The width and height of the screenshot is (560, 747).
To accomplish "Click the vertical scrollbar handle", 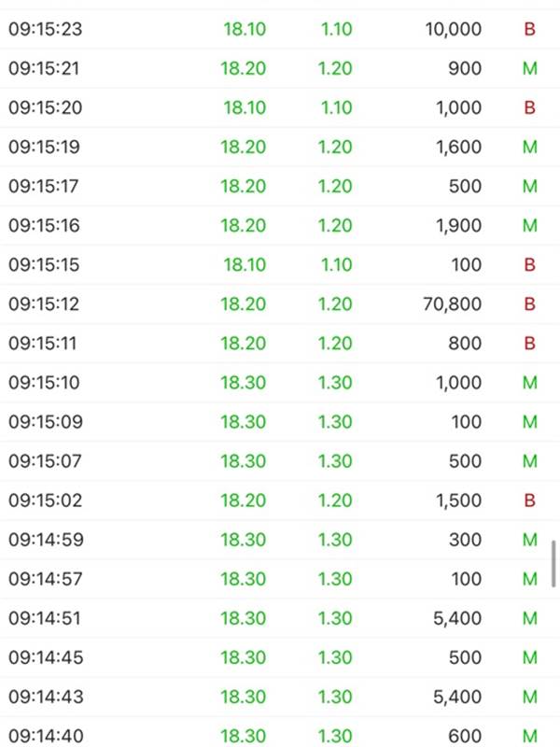I will tap(553, 564).
